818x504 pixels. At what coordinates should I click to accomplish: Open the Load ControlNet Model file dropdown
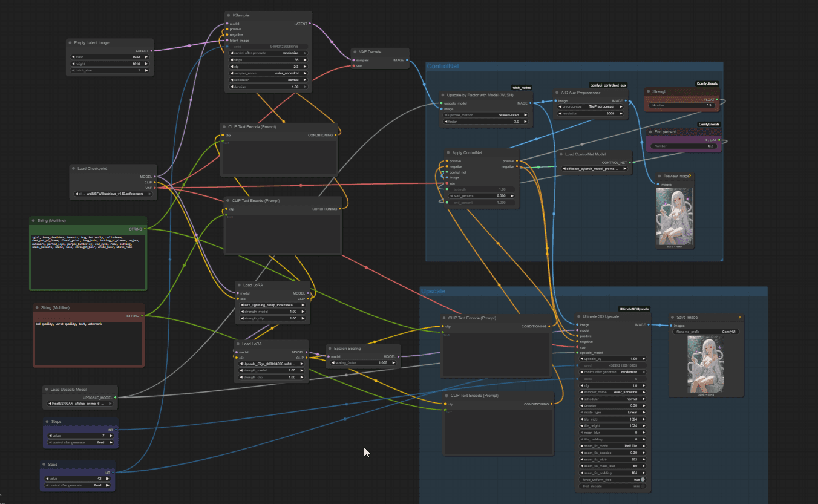point(595,169)
